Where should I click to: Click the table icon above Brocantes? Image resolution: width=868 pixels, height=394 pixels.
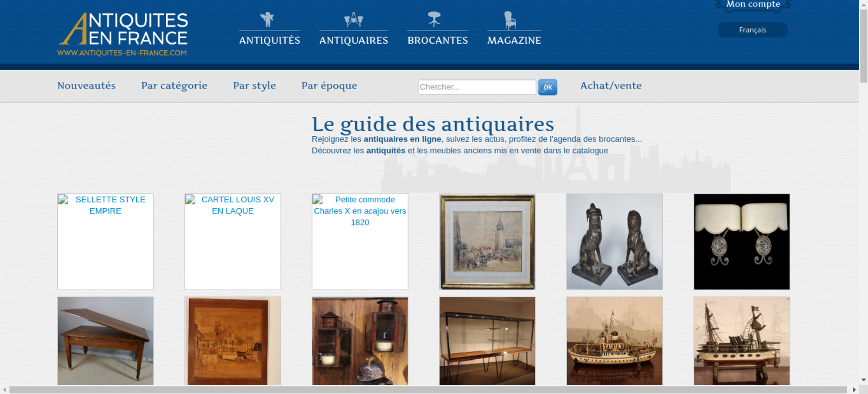click(x=434, y=20)
